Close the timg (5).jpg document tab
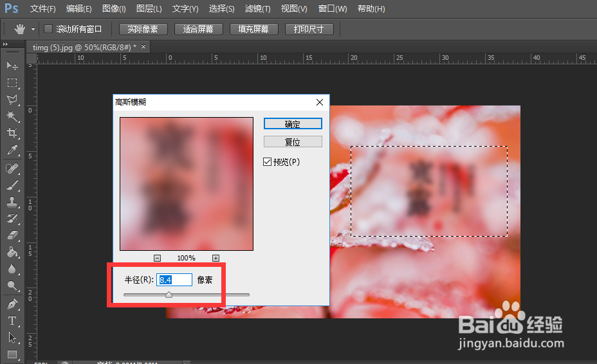Screen dimensions: 597x364 coord(143,46)
